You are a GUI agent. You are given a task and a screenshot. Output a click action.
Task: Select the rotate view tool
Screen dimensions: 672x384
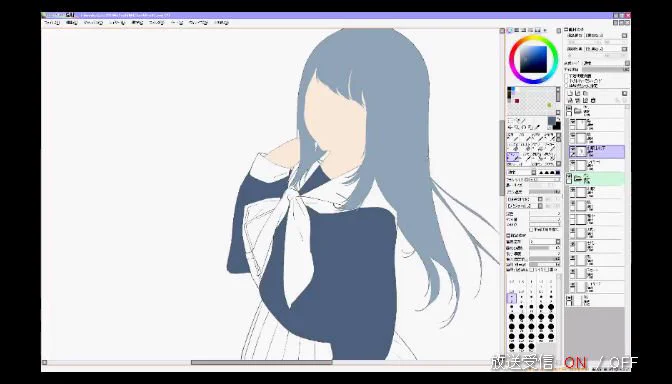(x=524, y=127)
